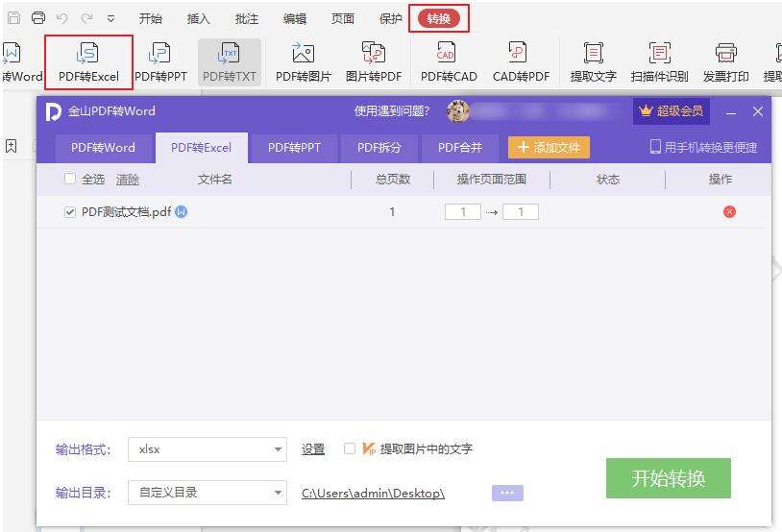Click the 清除 link
The width and height of the screenshot is (782, 532).
128,180
